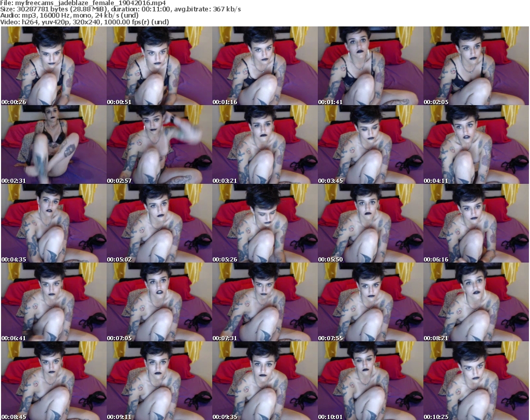Open the thumbnail stamped 00:05:26

[264, 224]
